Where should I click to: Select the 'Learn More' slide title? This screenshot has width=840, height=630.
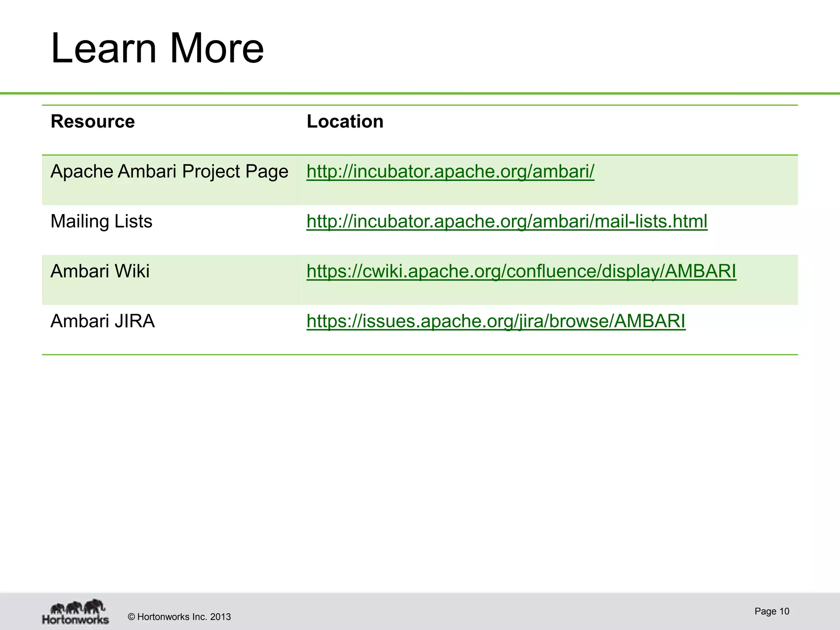pos(157,48)
